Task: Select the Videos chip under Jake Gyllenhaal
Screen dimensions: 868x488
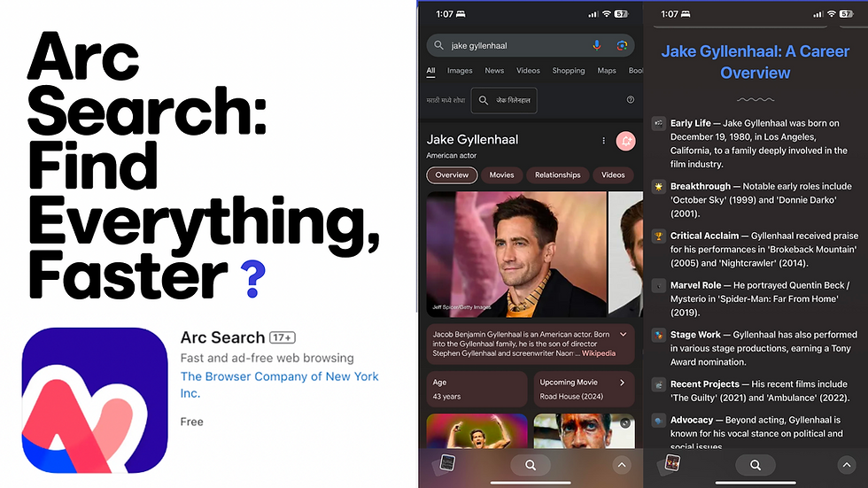Action: (x=613, y=174)
